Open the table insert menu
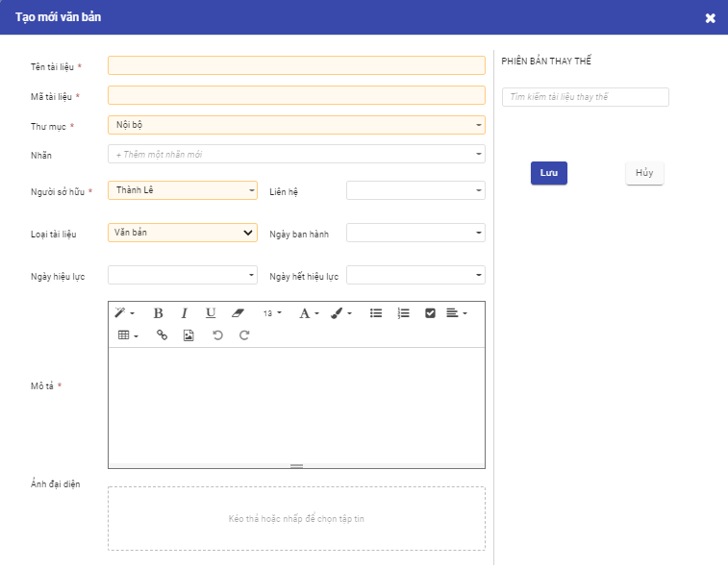Screen dimensions: 728x569 (x=128, y=335)
